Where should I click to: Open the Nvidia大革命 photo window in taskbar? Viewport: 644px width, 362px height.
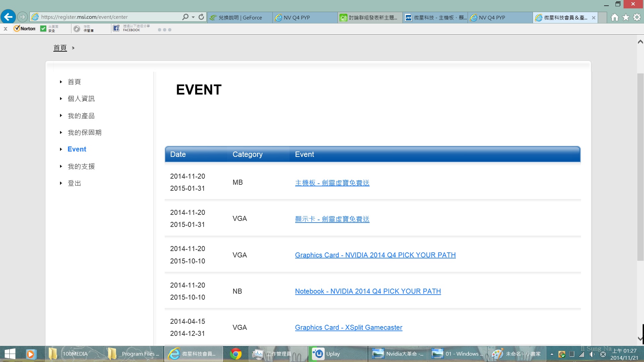398,354
